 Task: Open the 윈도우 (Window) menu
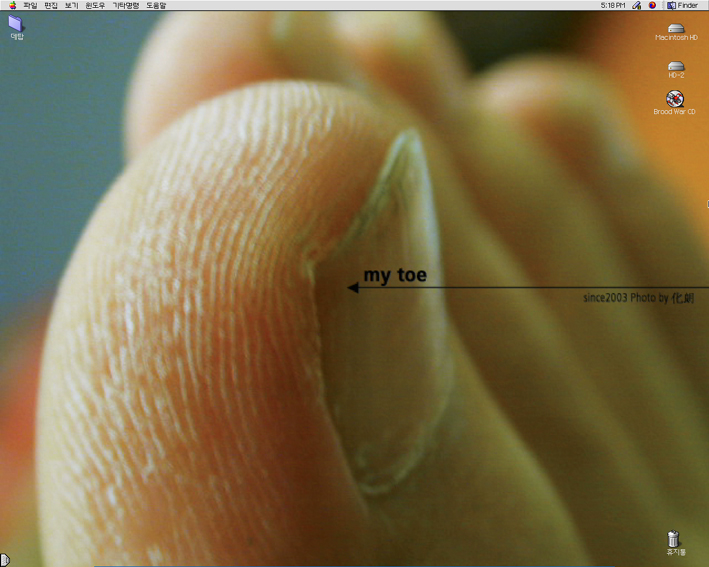click(95, 5)
